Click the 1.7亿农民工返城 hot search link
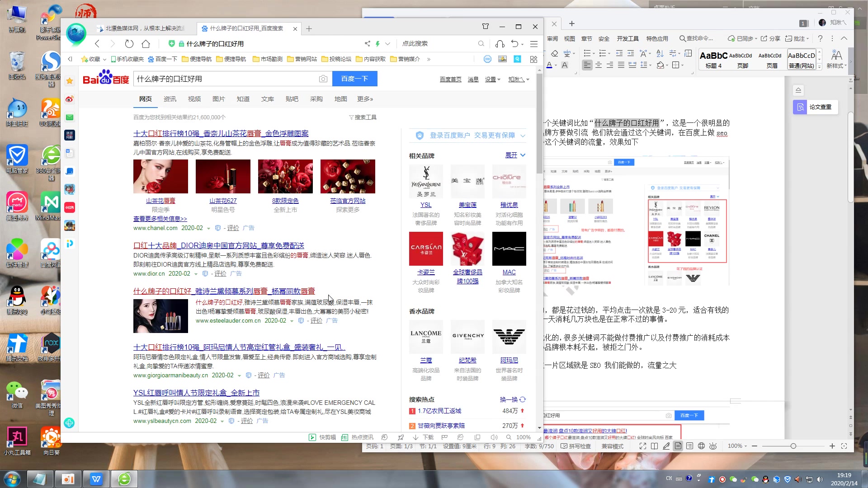 pyautogui.click(x=439, y=411)
